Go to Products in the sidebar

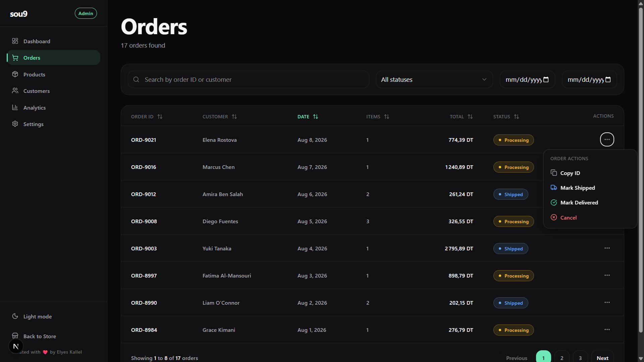53,74
